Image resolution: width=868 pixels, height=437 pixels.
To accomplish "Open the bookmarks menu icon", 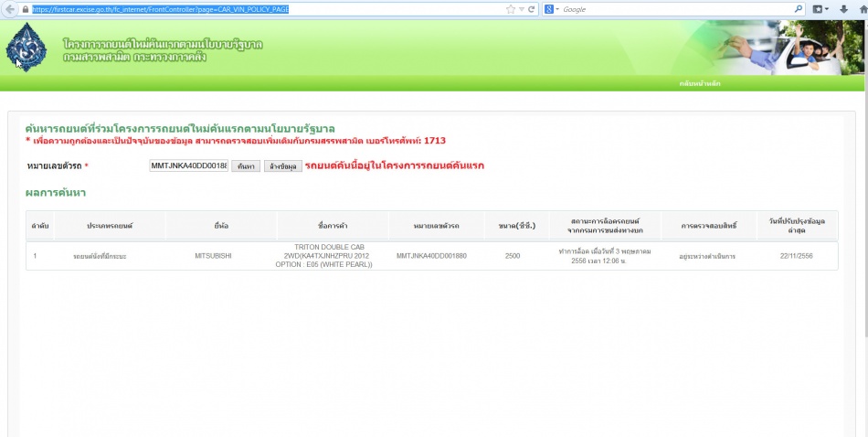I will (820, 9).
